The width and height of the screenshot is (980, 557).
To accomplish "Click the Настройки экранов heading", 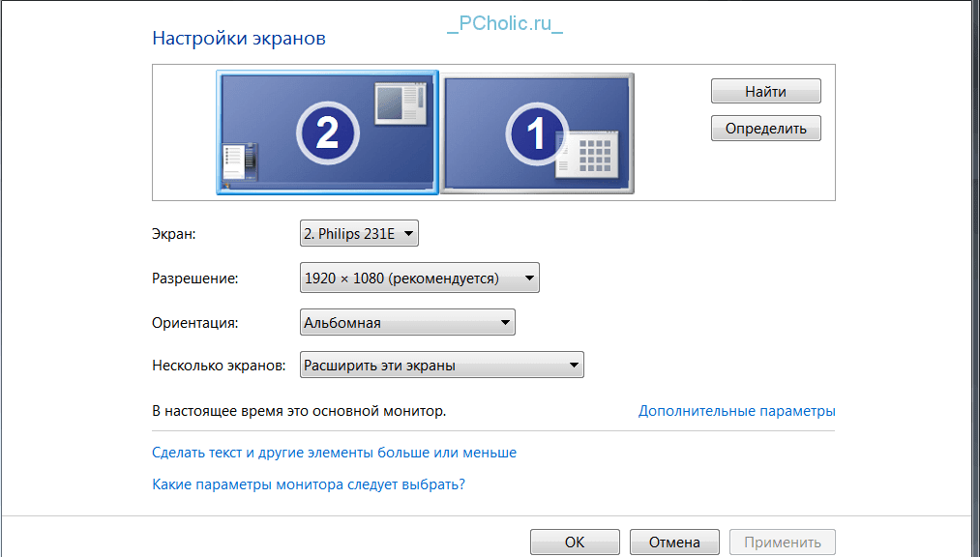I will 239,39.
